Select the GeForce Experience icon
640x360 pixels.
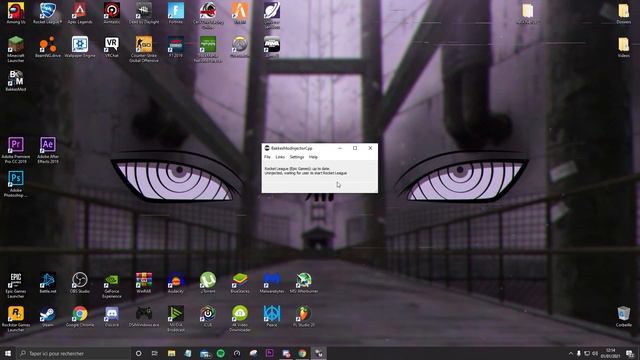(111, 285)
